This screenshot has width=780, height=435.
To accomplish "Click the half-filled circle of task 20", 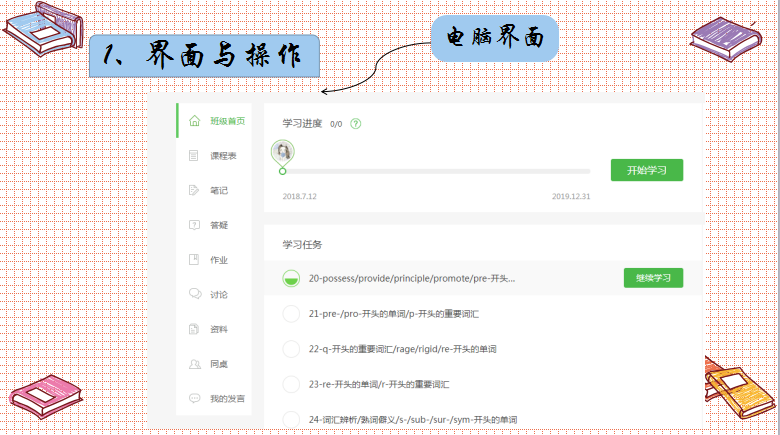I will tap(291, 278).
